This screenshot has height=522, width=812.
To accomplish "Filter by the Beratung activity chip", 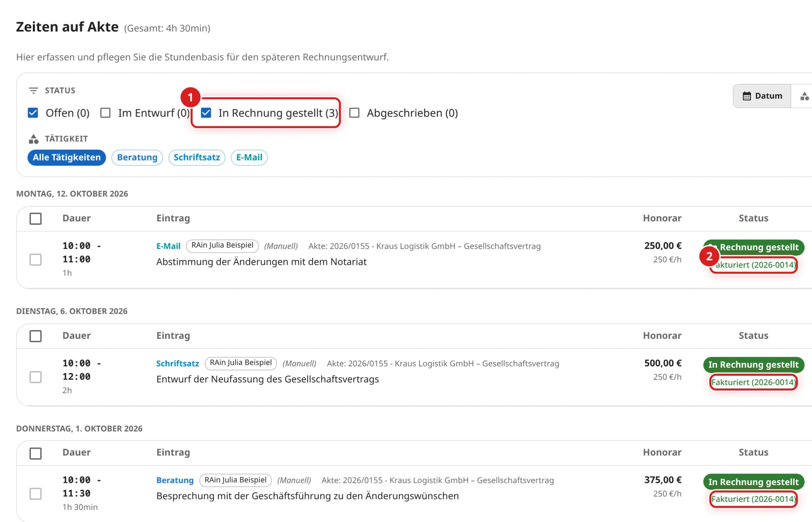I will [137, 157].
